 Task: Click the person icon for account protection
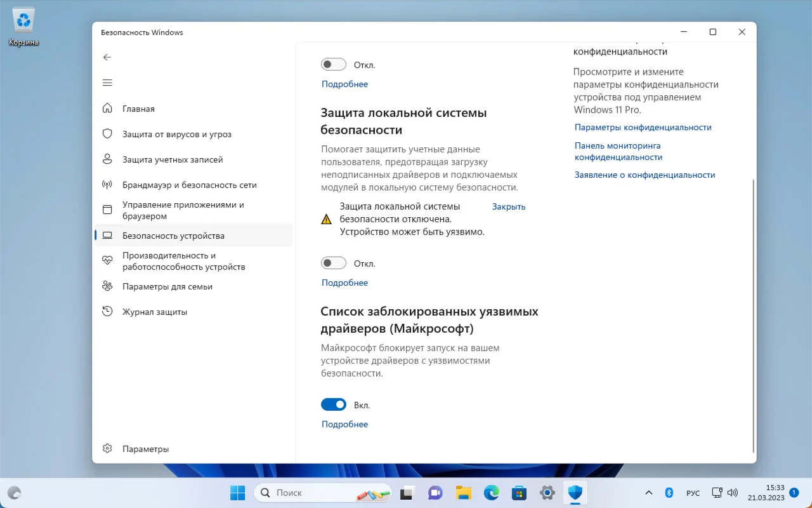[x=107, y=159]
